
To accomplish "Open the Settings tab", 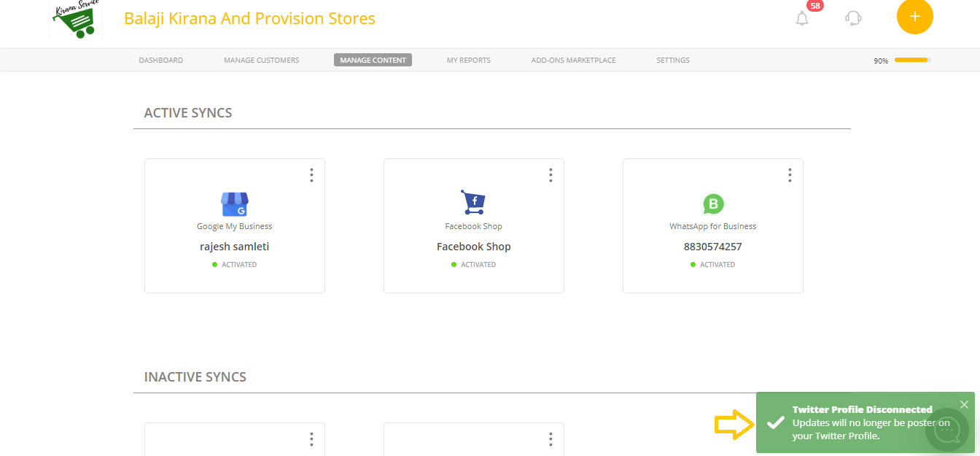I will coord(673,60).
